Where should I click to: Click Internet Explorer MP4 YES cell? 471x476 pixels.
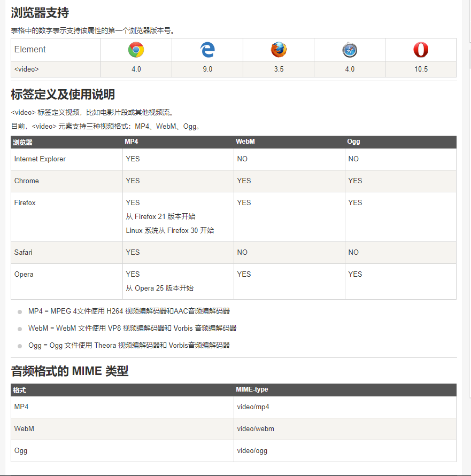178,159
